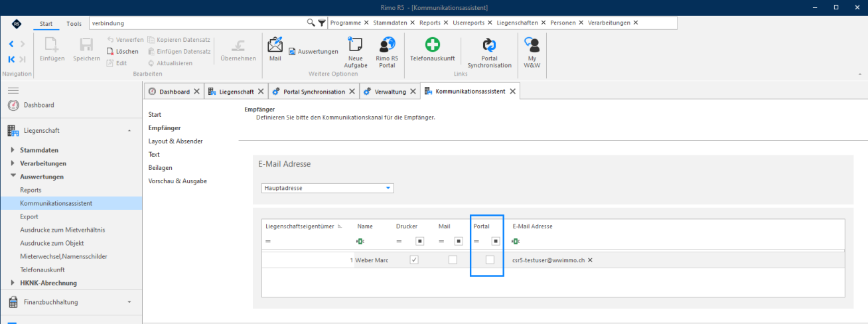The height and width of the screenshot is (324, 868).
Task: Click the search magnifier icon
Action: pos(311,23)
